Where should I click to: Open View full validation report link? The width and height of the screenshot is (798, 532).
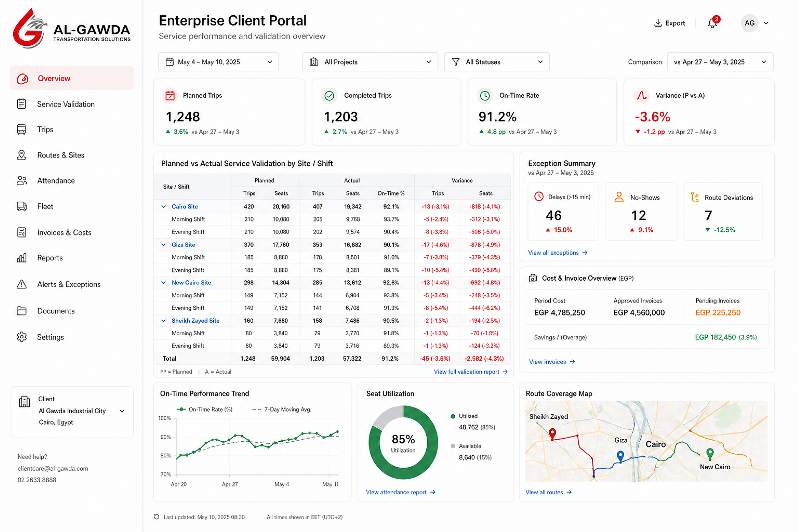pos(471,371)
